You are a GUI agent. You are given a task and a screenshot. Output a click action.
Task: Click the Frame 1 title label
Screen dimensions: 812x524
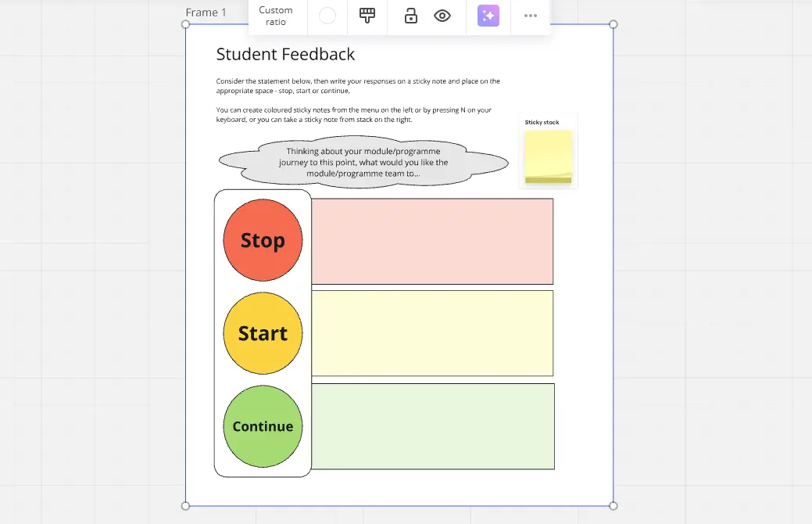click(x=206, y=13)
